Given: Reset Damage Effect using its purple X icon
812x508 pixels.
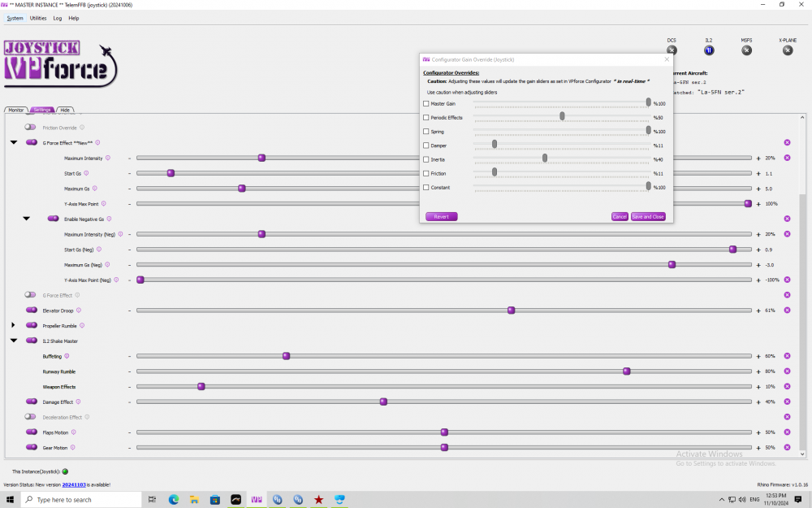Looking at the screenshot, I should tap(787, 402).
